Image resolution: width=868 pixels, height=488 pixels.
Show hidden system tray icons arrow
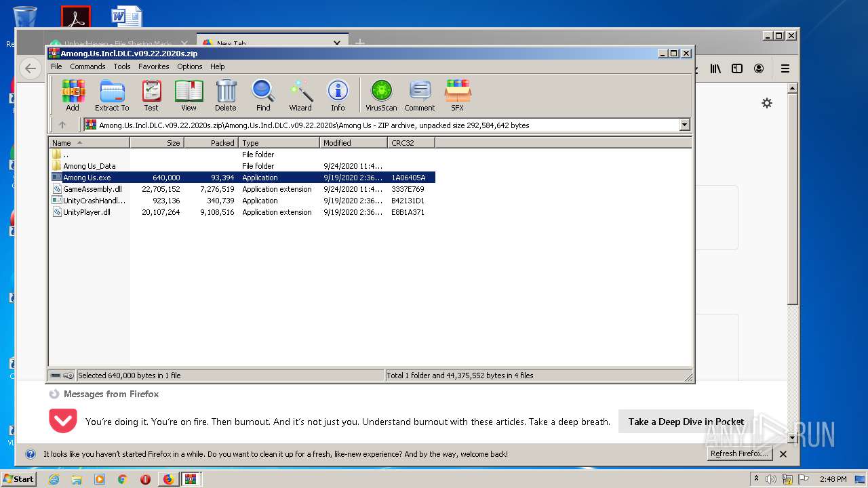(757, 479)
